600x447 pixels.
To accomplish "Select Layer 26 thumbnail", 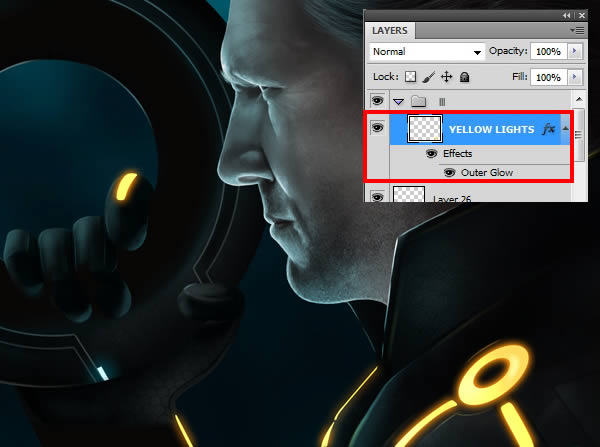I will tap(409, 194).
